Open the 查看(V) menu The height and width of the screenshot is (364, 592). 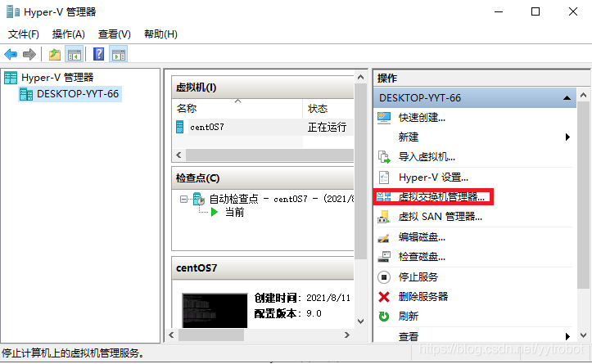pyautogui.click(x=115, y=34)
